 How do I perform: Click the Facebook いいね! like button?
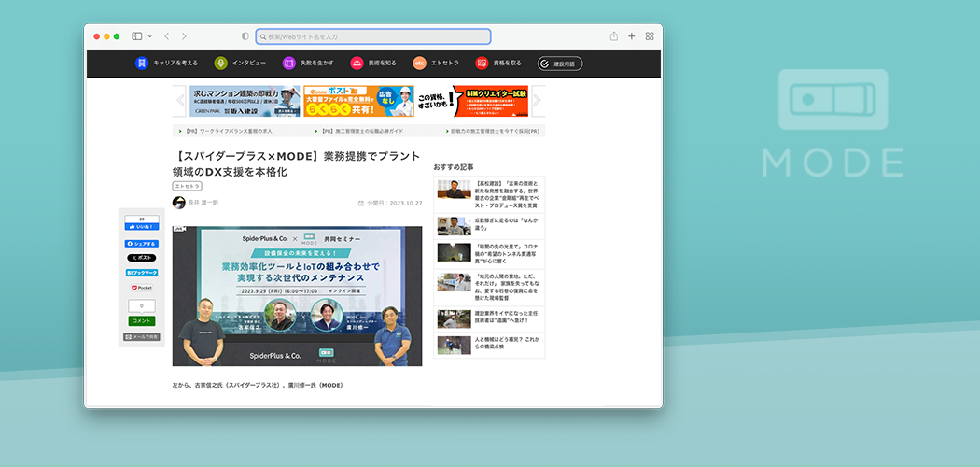coord(142,226)
